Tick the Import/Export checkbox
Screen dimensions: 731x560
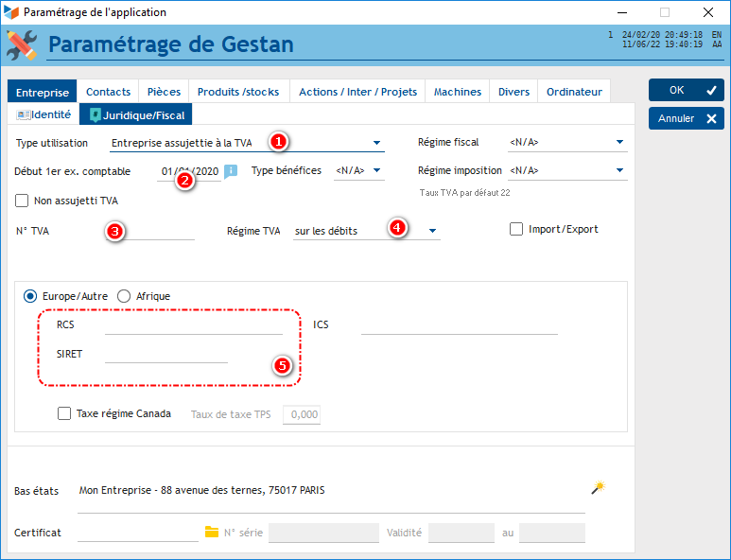tap(516, 229)
